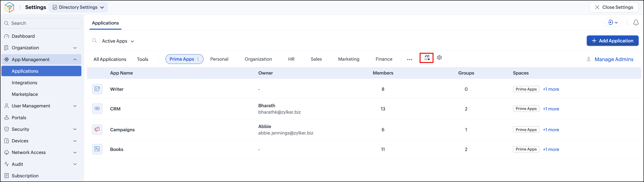
Task: Switch to the Tools tab
Action: [143, 59]
